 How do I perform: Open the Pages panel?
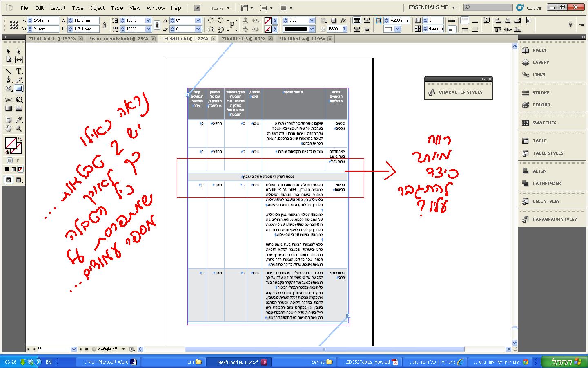pyautogui.click(x=539, y=50)
